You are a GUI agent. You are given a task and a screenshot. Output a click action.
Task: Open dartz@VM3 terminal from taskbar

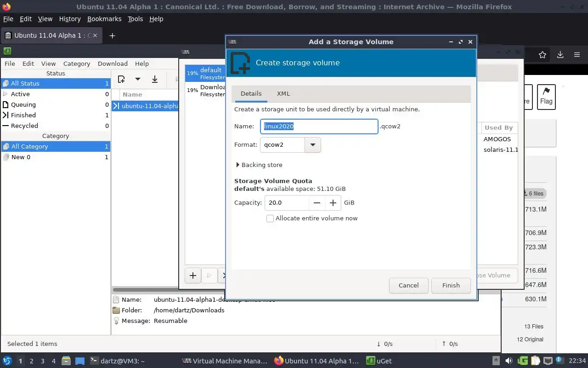pos(118,361)
